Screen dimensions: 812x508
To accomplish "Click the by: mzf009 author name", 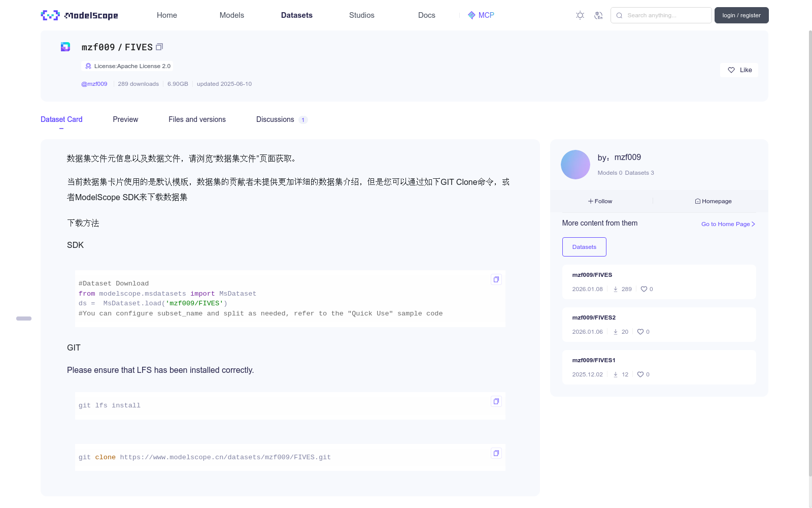I will (x=619, y=157).
